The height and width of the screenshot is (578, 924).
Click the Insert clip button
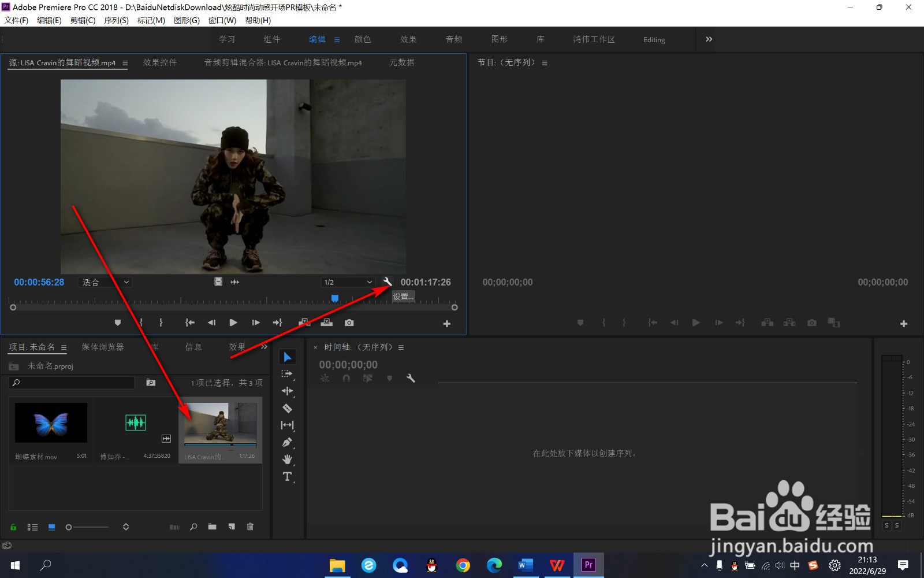click(304, 323)
